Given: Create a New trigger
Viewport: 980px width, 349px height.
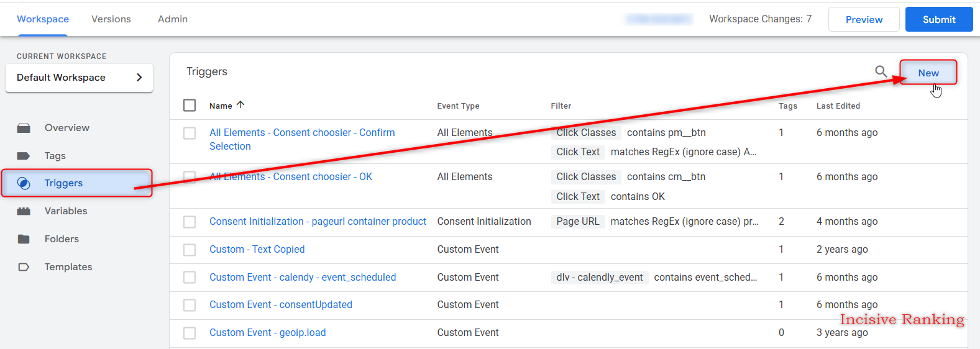Looking at the screenshot, I should pyautogui.click(x=928, y=73).
